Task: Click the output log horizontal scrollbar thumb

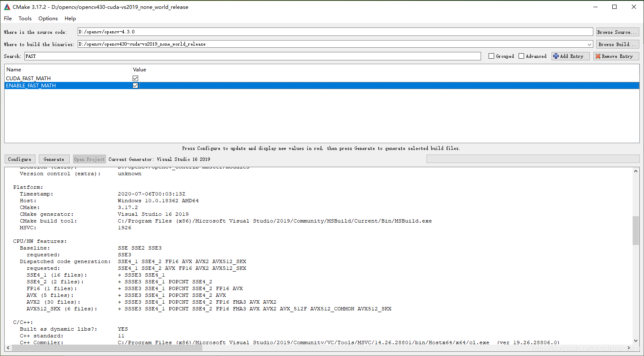Action: [107, 348]
